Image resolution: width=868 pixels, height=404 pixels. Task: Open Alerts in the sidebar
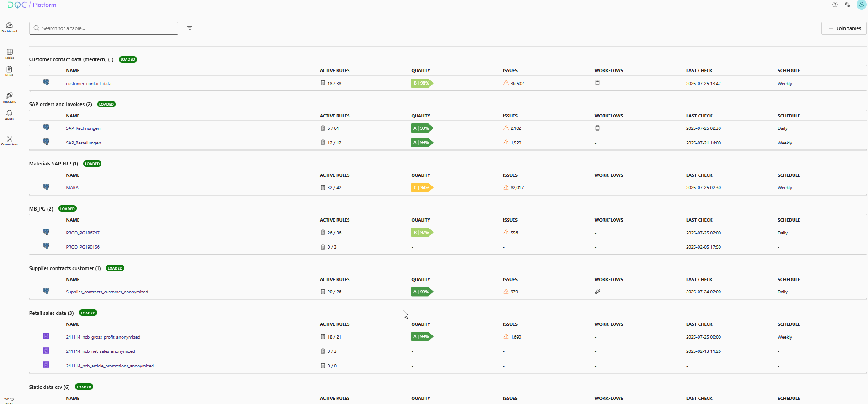[x=9, y=115]
